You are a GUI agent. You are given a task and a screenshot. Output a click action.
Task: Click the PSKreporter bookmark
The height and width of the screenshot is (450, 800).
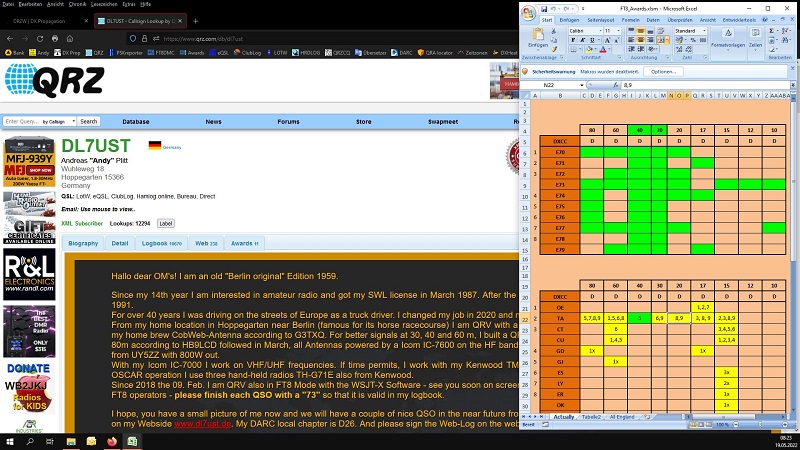pos(126,53)
